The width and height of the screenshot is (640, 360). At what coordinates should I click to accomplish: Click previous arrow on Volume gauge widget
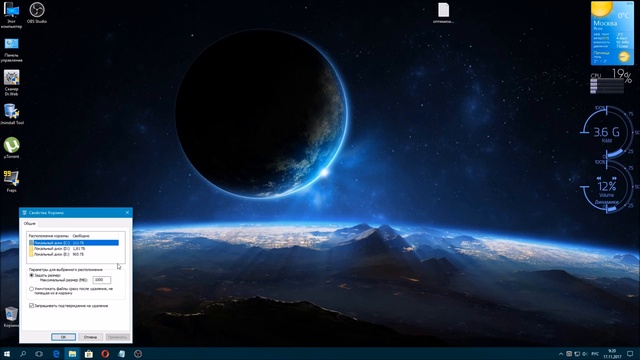(x=599, y=178)
